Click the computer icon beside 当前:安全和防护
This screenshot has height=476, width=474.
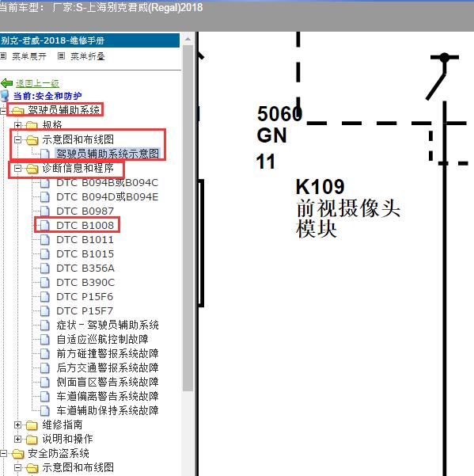(x=5, y=96)
